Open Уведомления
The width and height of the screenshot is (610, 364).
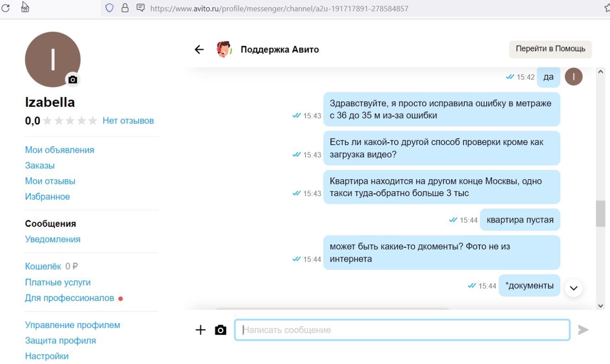[53, 239]
